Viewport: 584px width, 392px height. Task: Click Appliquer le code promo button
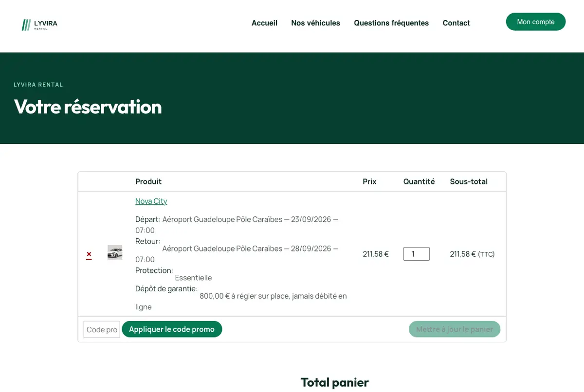click(172, 329)
